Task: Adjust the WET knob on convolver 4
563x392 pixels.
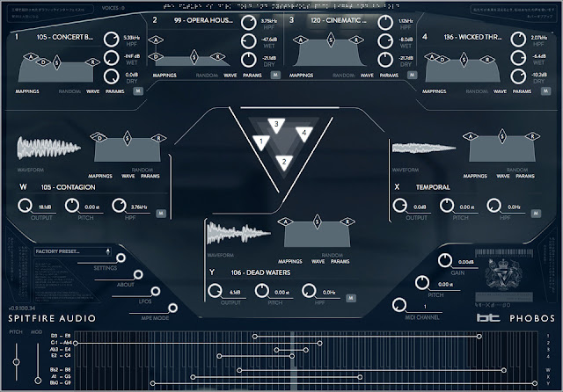Action: (x=518, y=58)
